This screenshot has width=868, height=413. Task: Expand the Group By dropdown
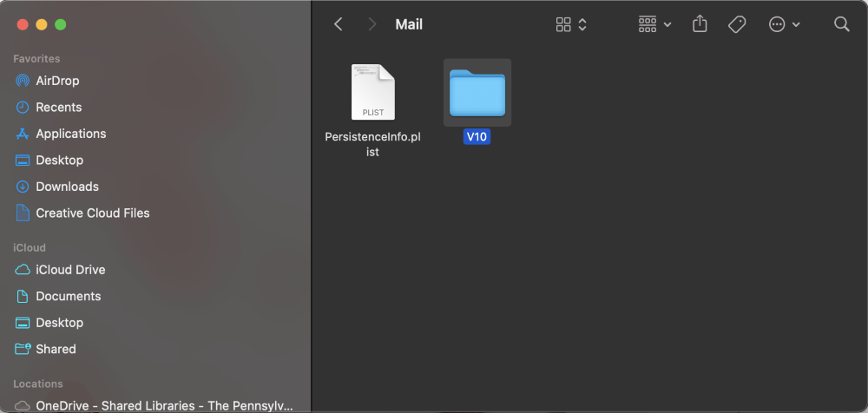(x=654, y=24)
